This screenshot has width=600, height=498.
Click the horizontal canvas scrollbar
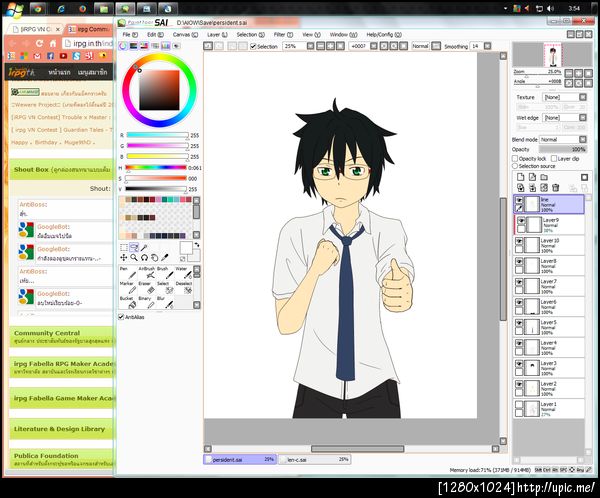357,449
